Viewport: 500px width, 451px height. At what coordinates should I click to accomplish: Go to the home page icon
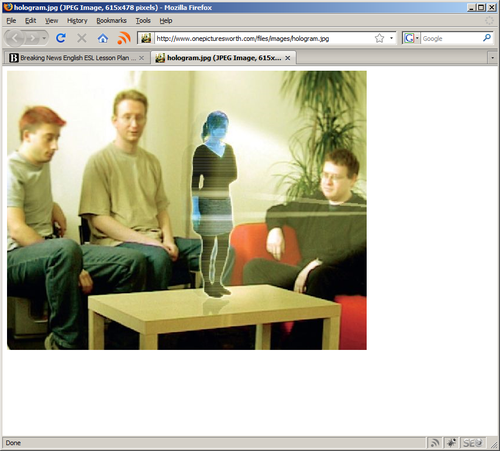tap(103, 38)
